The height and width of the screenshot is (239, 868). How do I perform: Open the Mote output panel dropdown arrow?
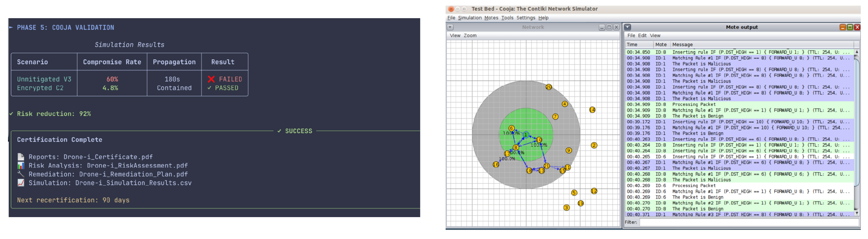click(627, 27)
